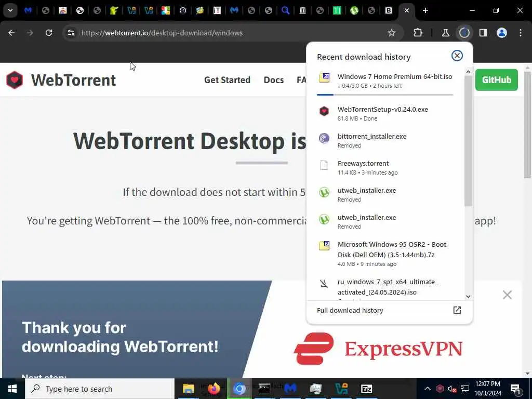This screenshot has width=532, height=399.
Task: Open the Chrome three-dot menu
Action: [x=521, y=33]
